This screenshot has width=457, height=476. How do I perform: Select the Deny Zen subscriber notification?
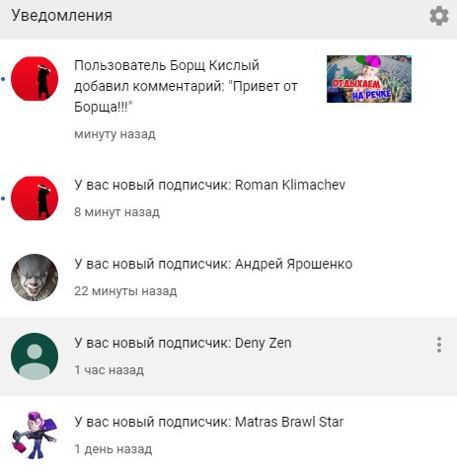pos(228,357)
